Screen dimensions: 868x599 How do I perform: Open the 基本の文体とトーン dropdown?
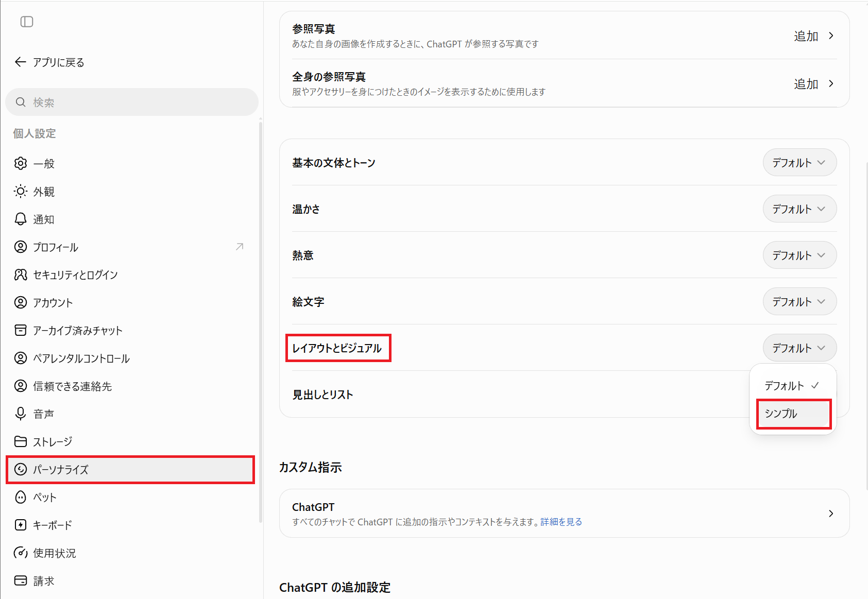point(799,162)
